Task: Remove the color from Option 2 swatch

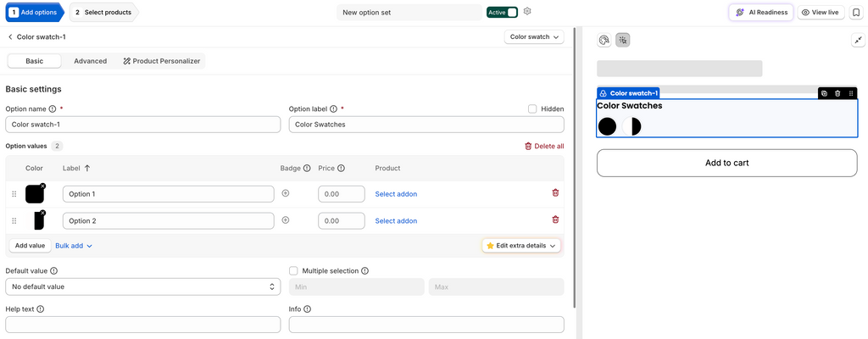Action: [42, 213]
